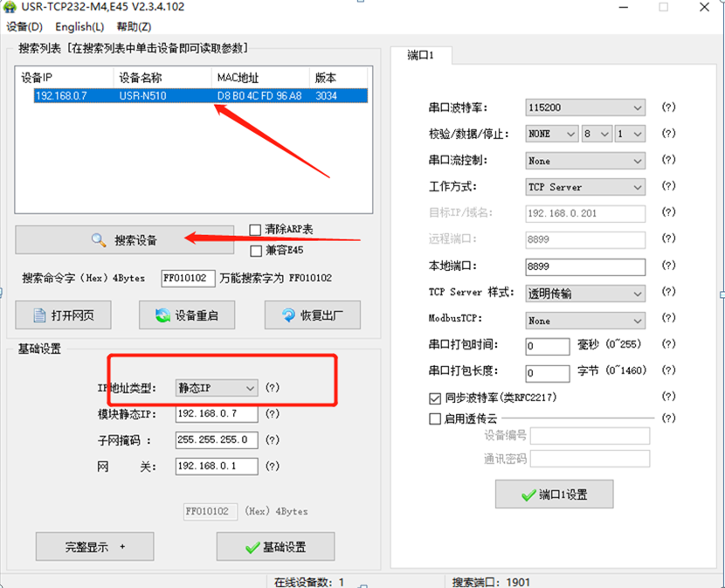Viewport: 725px width, 588px height.
Task: Open the data bits 8 dropdown
Action: tap(597, 135)
